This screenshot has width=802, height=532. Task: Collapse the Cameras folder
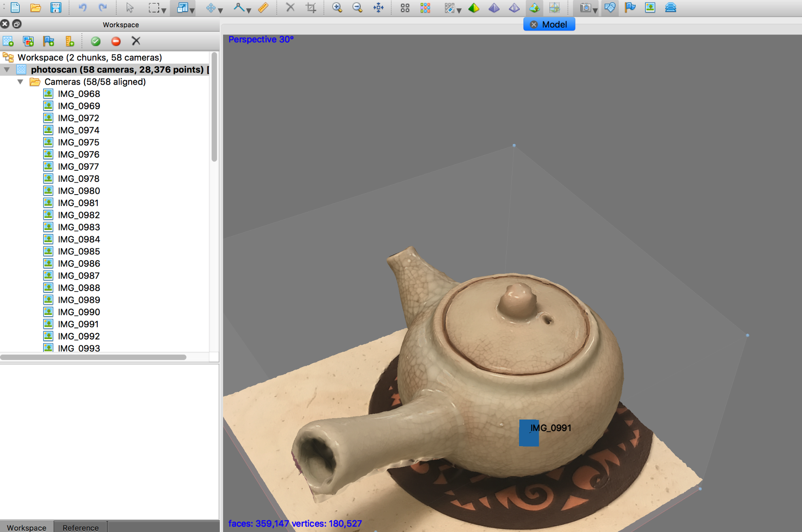[20, 82]
